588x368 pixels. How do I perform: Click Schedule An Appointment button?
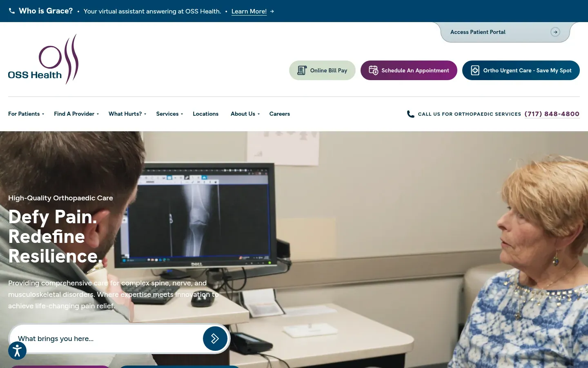coord(409,70)
